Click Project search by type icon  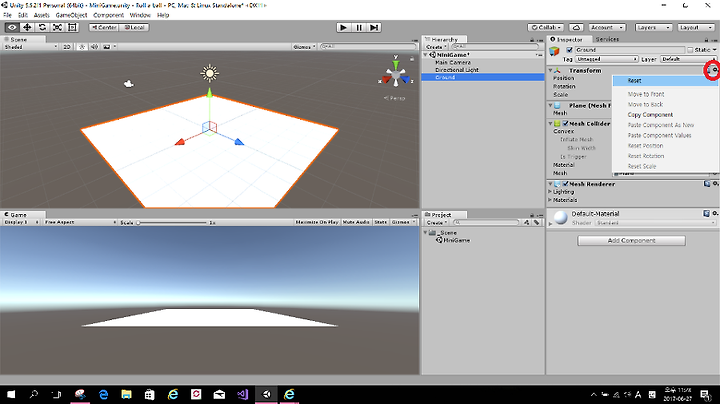(527, 222)
